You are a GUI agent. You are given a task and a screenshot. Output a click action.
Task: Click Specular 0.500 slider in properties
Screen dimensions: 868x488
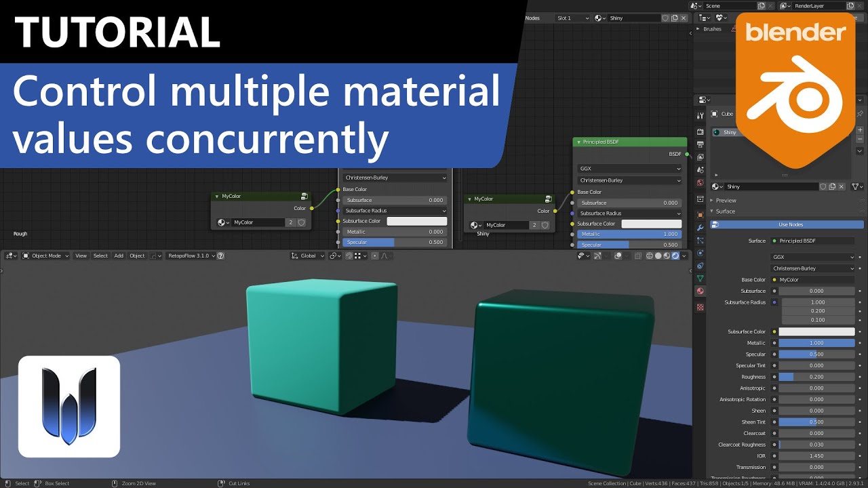pyautogui.click(x=816, y=354)
